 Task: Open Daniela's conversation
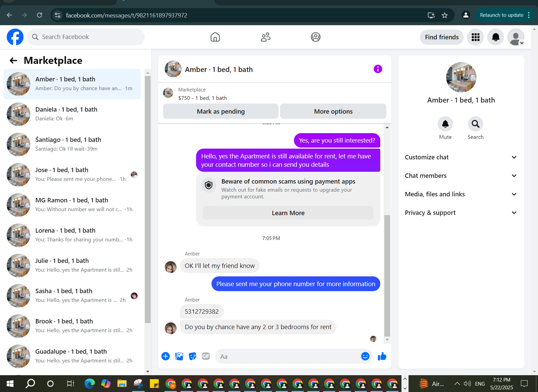[72, 114]
